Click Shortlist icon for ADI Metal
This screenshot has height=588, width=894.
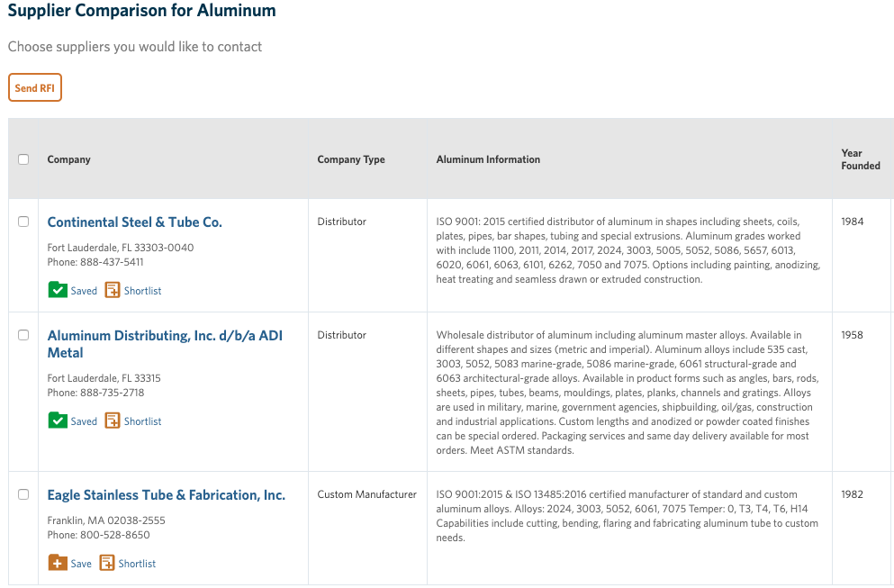pyautogui.click(x=113, y=421)
